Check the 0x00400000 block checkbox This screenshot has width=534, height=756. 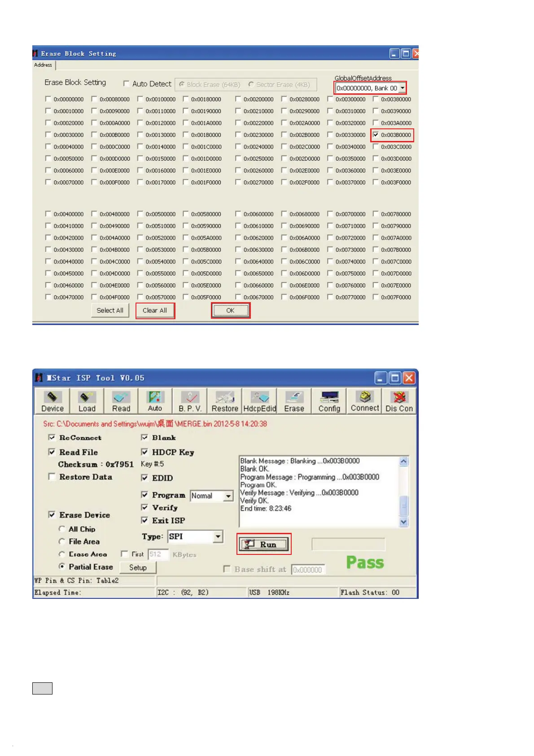[x=48, y=214]
